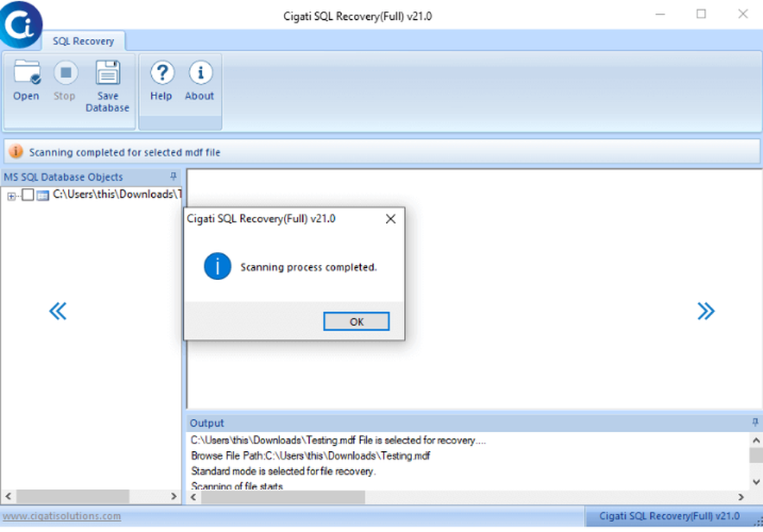Click the Cigati logo icon
Screen dimensions: 763x532
(21, 24)
